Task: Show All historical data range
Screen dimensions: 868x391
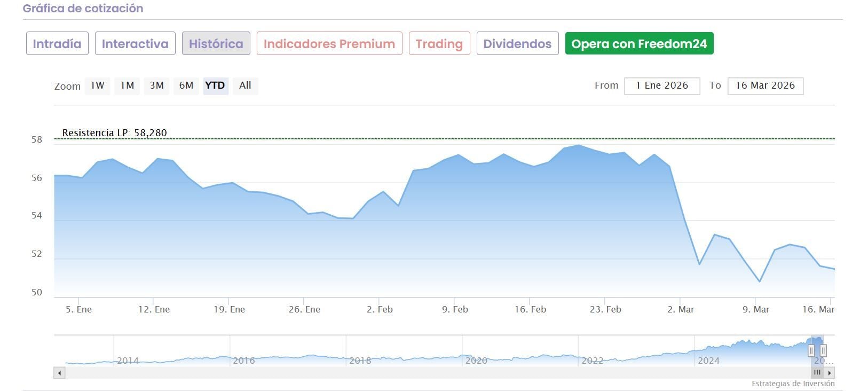Action: click(245, 85)
